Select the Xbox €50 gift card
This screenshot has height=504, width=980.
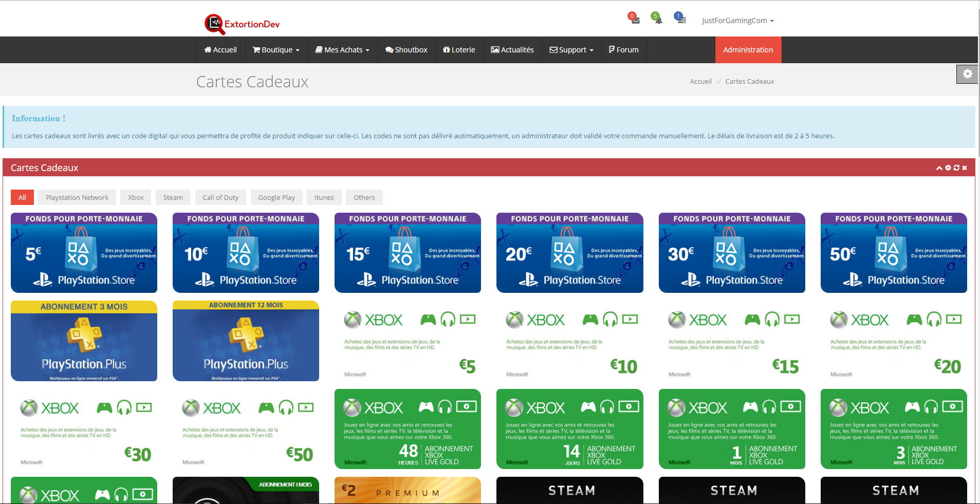[x=246, y=429]
